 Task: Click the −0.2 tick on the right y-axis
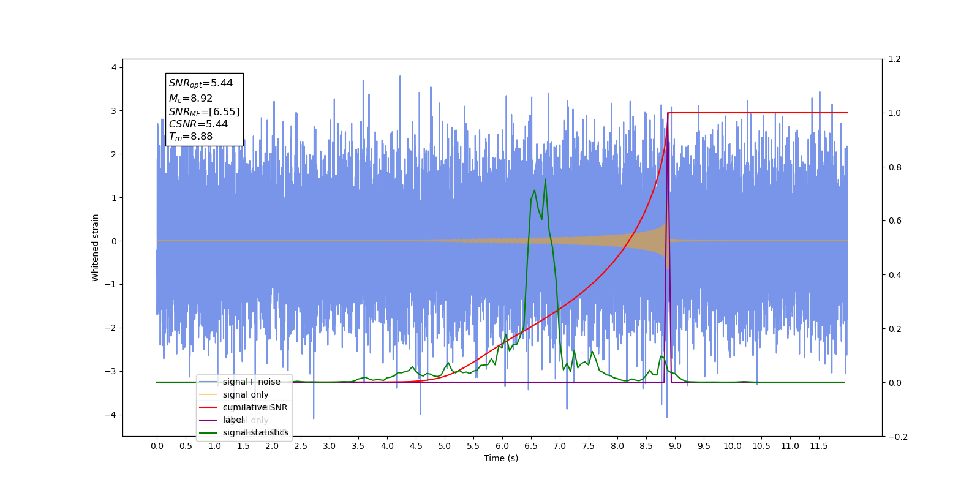tap(898, 437)
